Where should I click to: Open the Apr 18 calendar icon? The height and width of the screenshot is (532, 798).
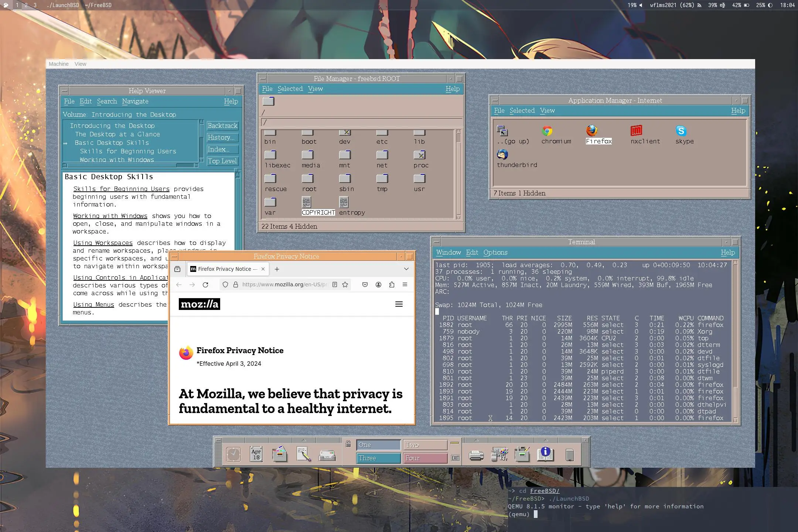[x=256, y=454]
